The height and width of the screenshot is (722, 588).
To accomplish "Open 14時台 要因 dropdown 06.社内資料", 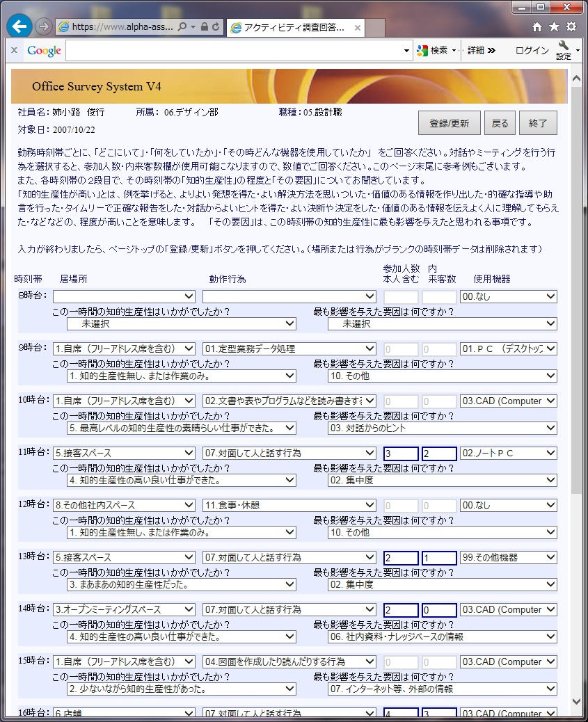I will pyautogui.click(x=443, y=636).
